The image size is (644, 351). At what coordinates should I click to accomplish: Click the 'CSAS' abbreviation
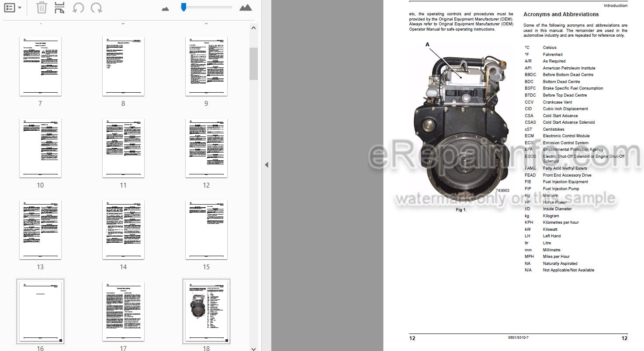(x=530, y=122)
